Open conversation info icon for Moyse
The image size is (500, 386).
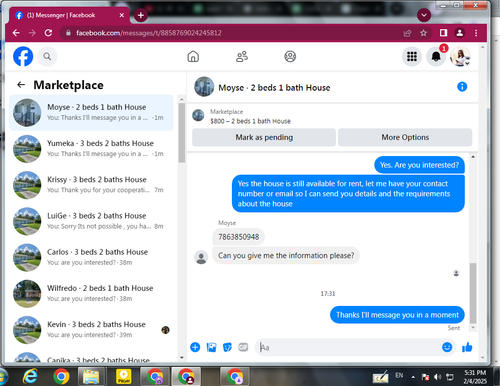462,87
